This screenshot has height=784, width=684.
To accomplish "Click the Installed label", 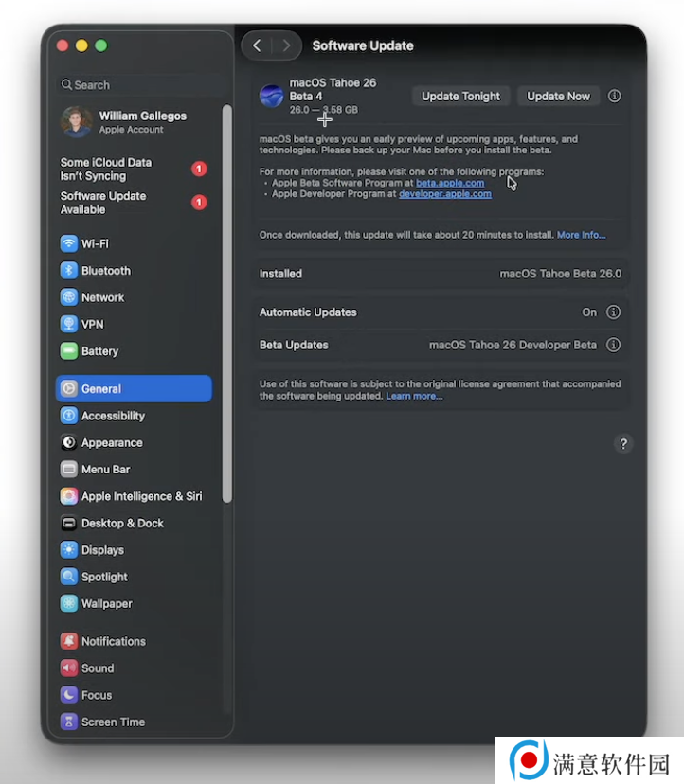I will [280, 274].
